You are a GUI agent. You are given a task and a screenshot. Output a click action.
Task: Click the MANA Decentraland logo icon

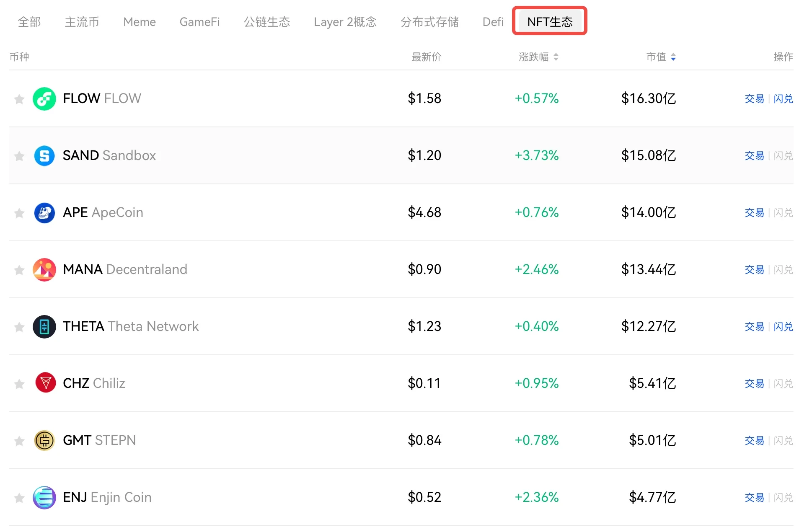tap(44, 270)
